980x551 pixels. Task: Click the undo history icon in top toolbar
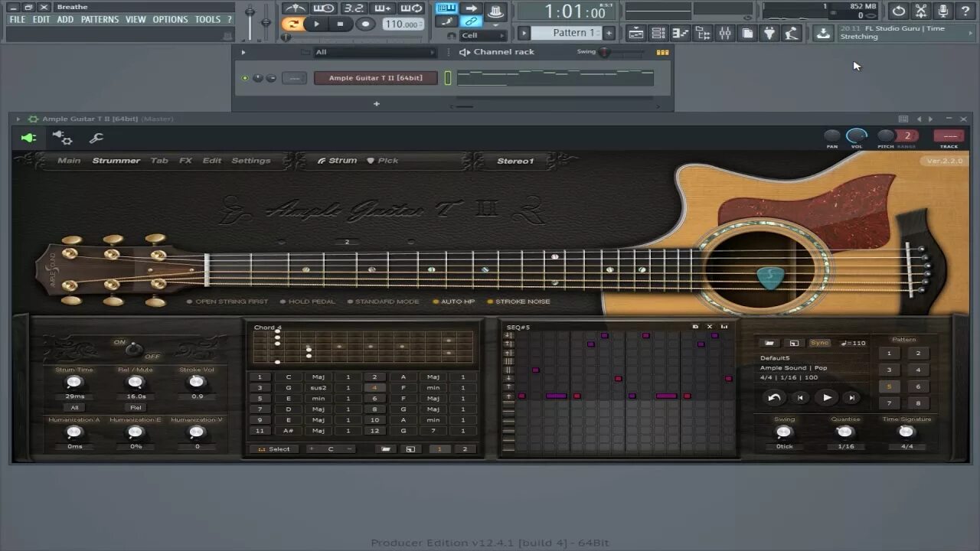899,11
